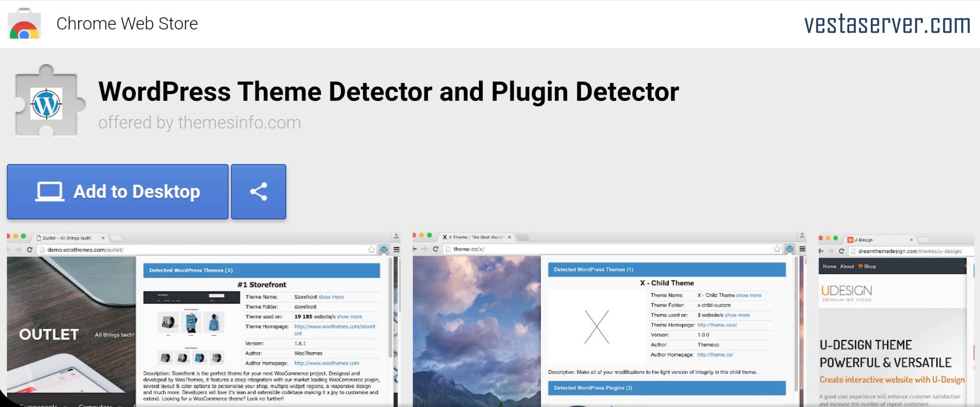
Task: Close the X Theme browser tab
Action: 509,237
